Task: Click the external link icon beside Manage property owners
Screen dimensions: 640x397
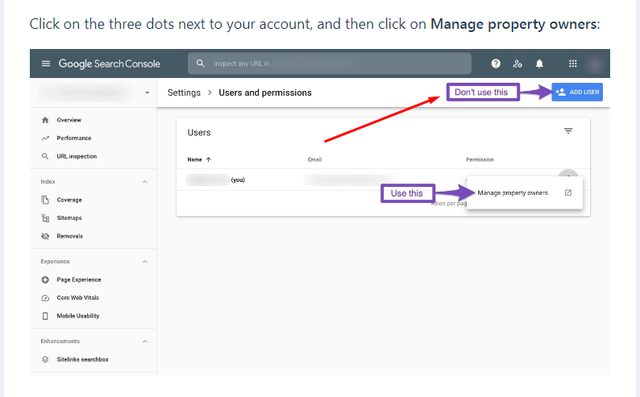Action: coord(568,193)
